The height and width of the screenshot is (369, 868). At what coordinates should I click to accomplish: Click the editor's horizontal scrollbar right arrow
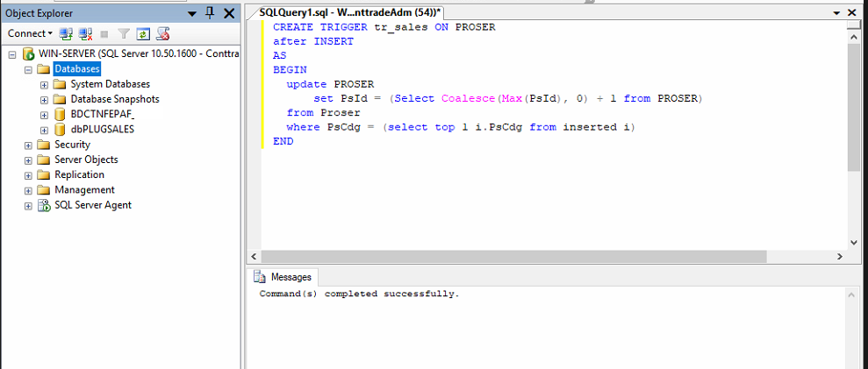click(841, 256)
